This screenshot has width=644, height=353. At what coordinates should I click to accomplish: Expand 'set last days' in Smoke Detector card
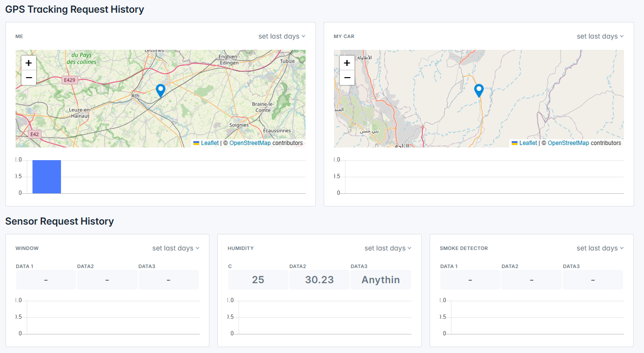(600, 249)
